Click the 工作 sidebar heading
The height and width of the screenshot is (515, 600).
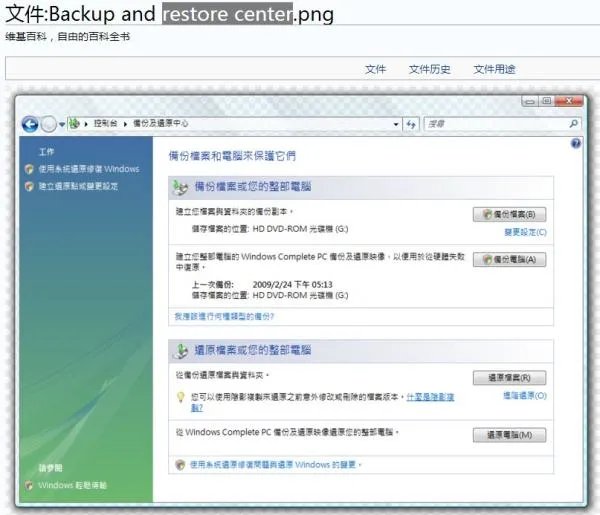click(x=46, y=152)
